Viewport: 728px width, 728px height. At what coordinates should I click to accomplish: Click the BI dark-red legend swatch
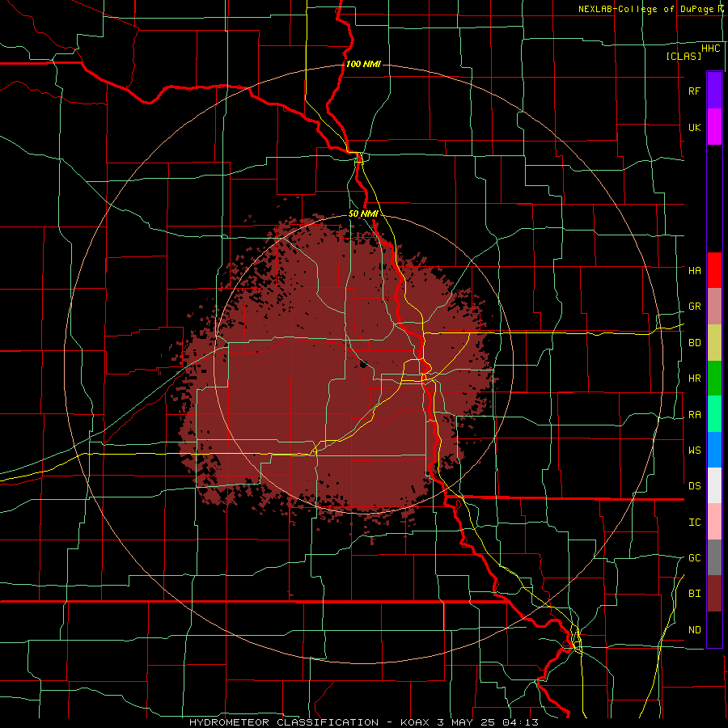[714, 594]
